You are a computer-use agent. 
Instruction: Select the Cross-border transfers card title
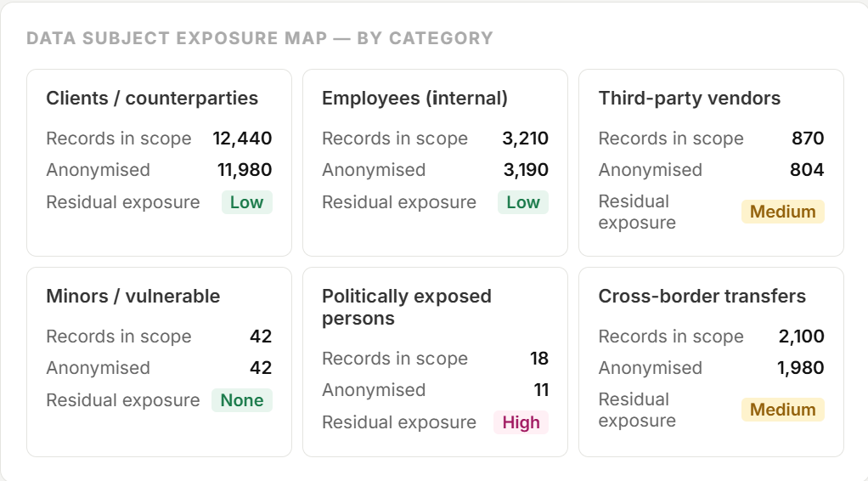702,296
